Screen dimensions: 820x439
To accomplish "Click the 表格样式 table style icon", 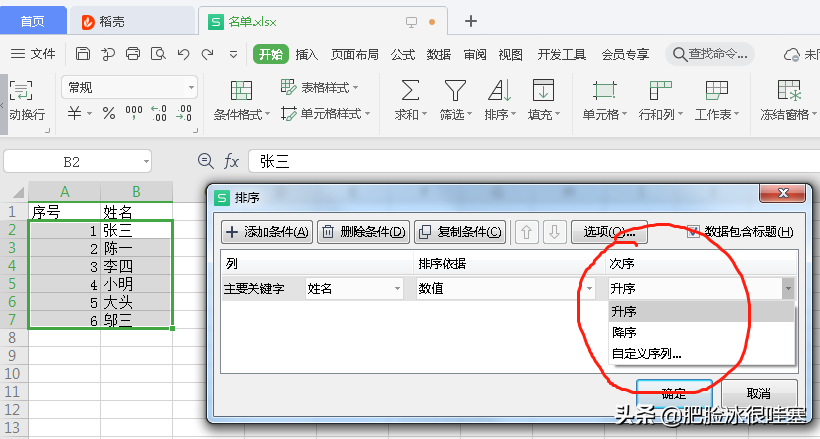I will click(x=288, y=87).
